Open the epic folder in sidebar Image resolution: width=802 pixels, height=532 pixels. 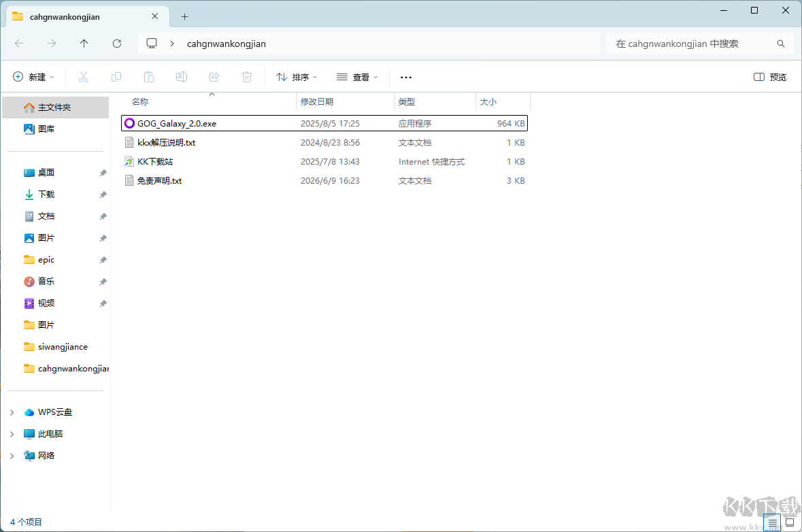(56, 260)
